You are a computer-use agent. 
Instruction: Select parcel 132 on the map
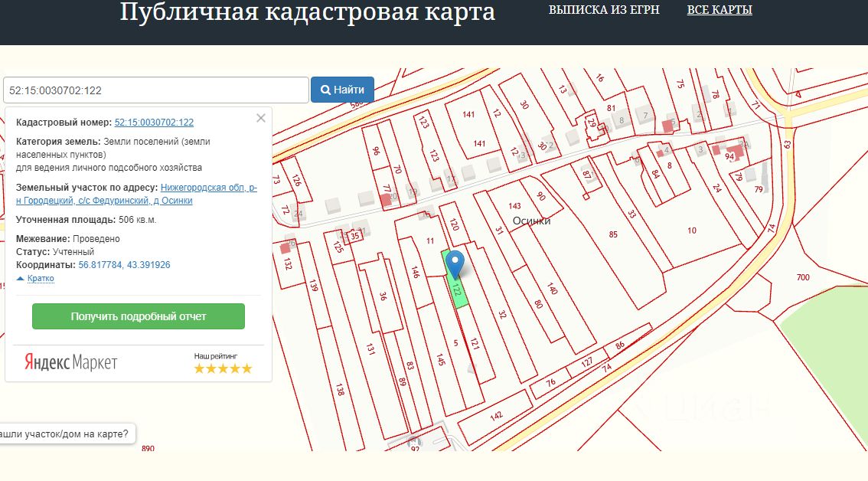coord(287,263)
